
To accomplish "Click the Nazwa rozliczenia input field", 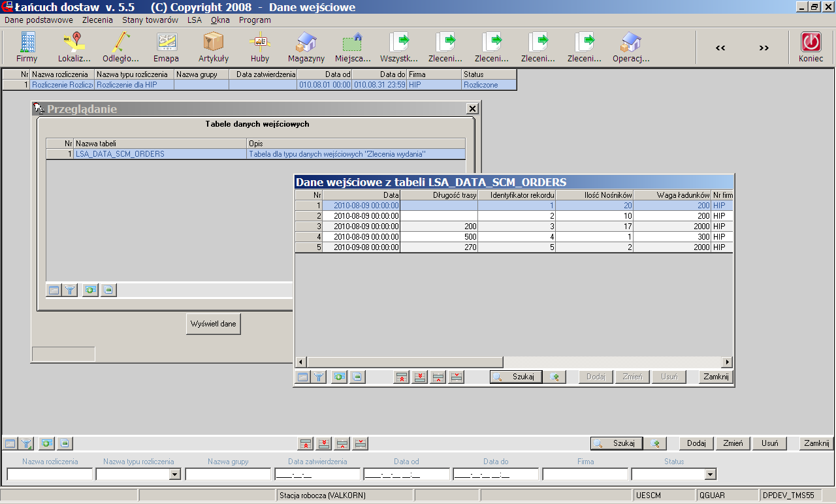I will pos(50,475).
